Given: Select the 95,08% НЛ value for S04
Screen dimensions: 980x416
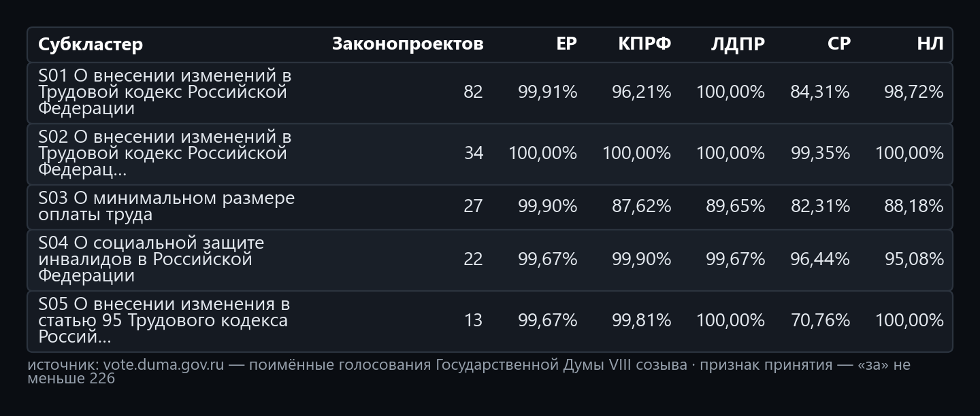Looking at the screenshot, I should (x=914, y=260).
